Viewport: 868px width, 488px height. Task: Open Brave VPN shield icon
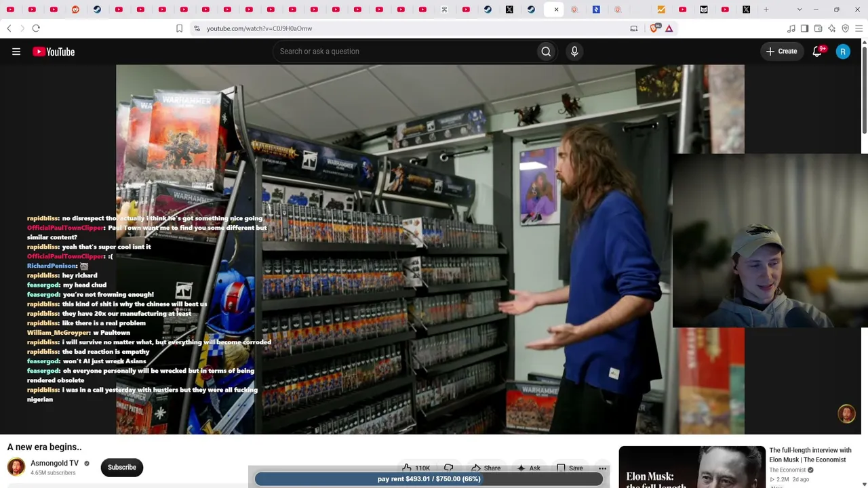tap(845, 28)
